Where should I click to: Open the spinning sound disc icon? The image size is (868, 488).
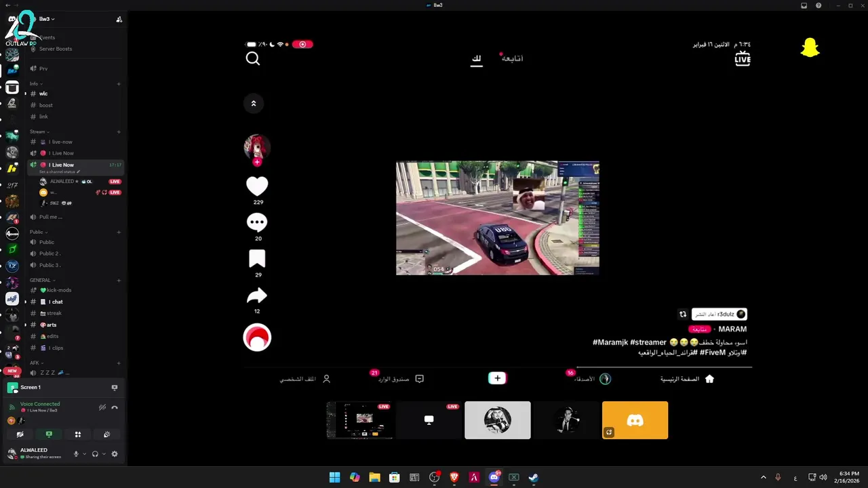pos(257,338)
